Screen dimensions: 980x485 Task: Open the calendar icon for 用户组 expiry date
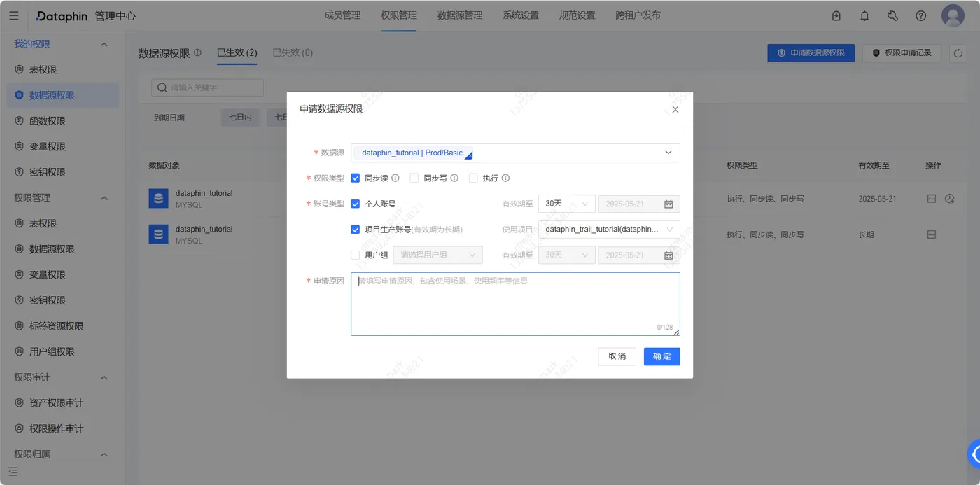point(668,255)
